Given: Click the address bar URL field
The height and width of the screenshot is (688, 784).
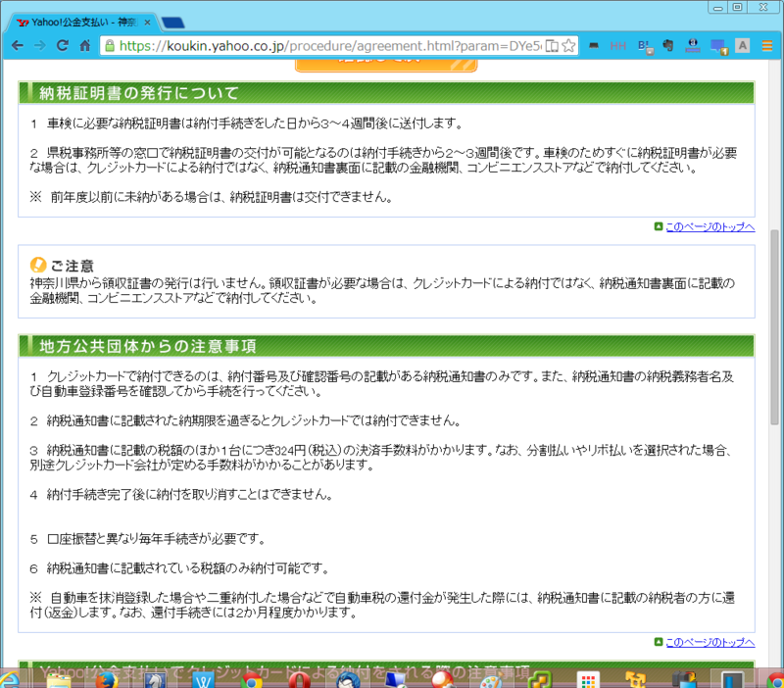Looking at the screenshot, I should click(x=330, y=46).
